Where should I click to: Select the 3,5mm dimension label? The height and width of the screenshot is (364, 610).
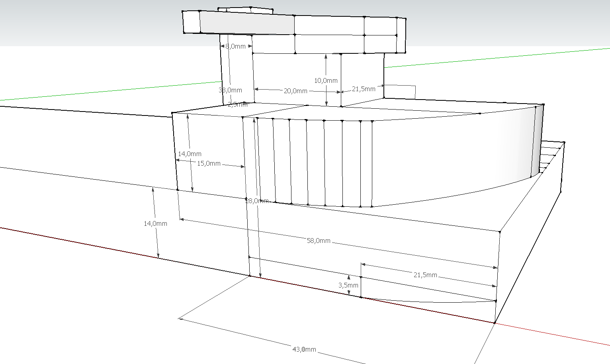[348, 285]
